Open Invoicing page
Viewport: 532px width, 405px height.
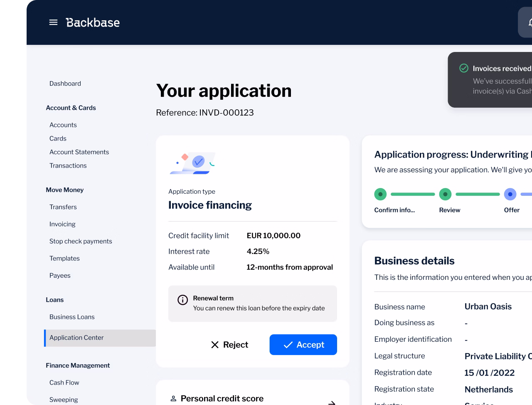pyautogui.click(x=62, y=224)
